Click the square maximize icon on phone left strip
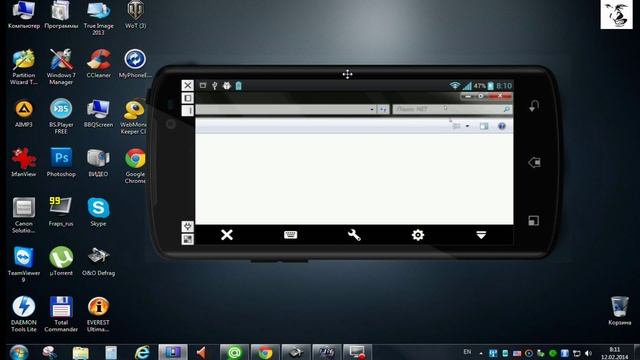This screenshot has width=640, height=360. click(187, 98)
